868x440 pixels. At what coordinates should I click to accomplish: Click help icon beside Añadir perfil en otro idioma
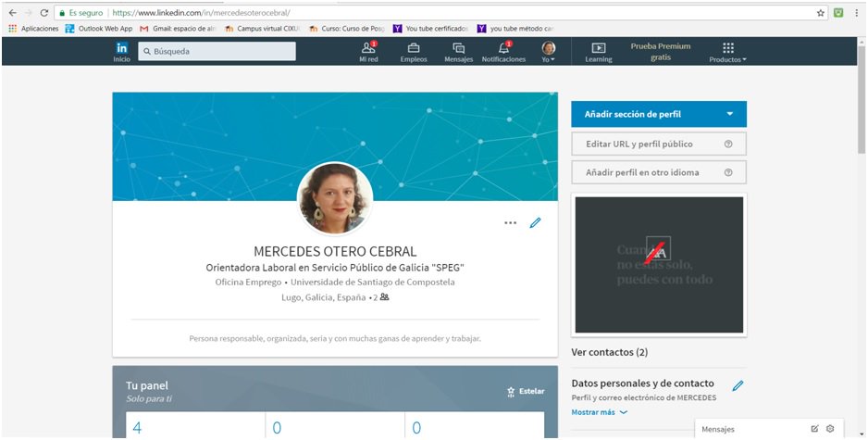coord(728,172)
